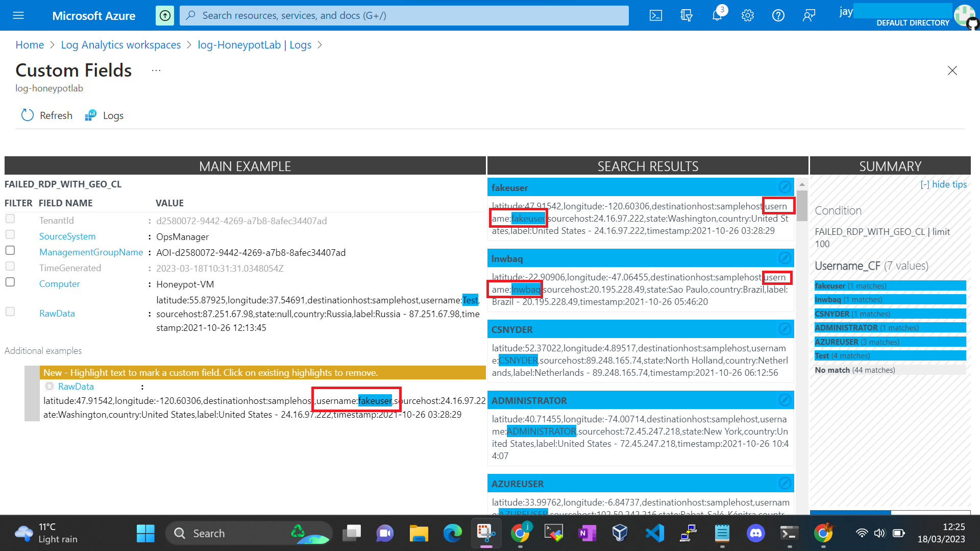Click highlighted fakeuser in additional example
This screenshot has width=980, height=551.
point(375,401)
